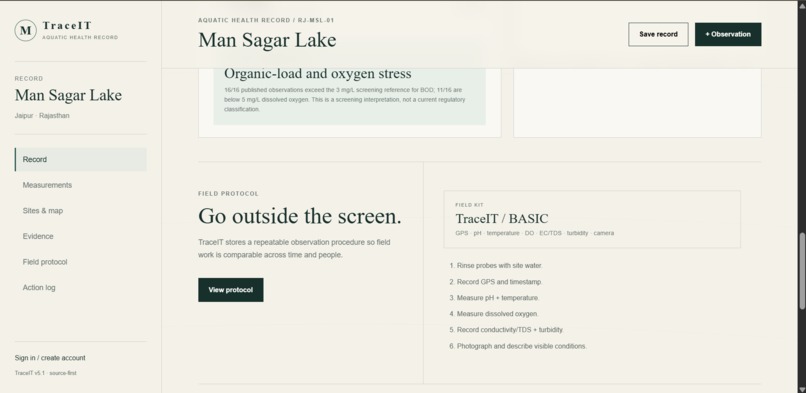Click step 2 Record GPS and timestamp

tap(496, 282)
